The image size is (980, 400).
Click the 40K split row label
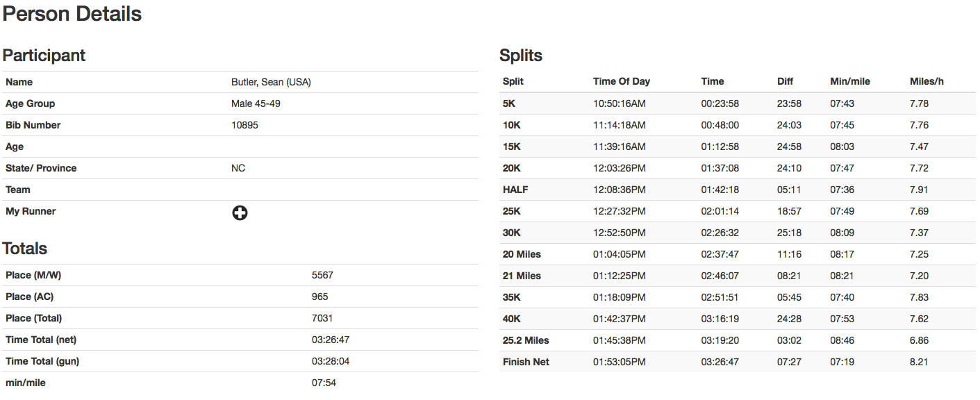[x=512, y=319]
